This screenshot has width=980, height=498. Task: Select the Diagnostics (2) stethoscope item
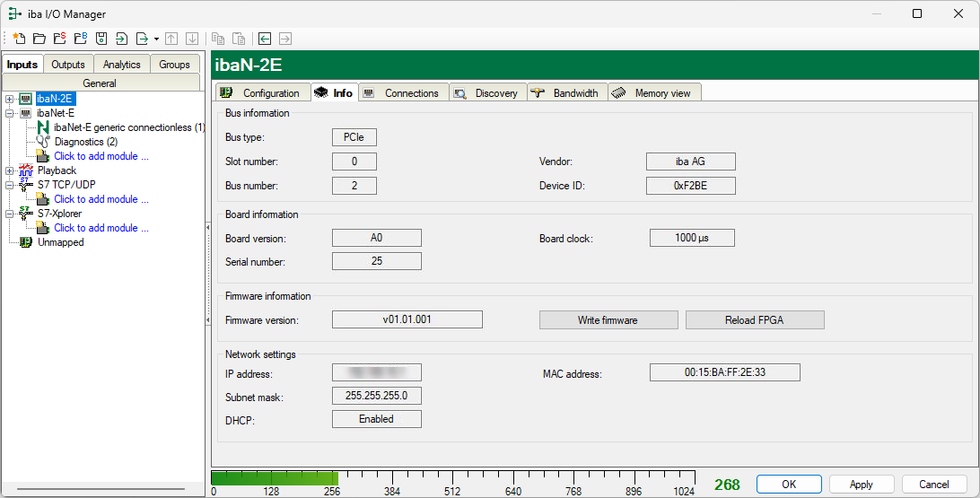(85, 142)
